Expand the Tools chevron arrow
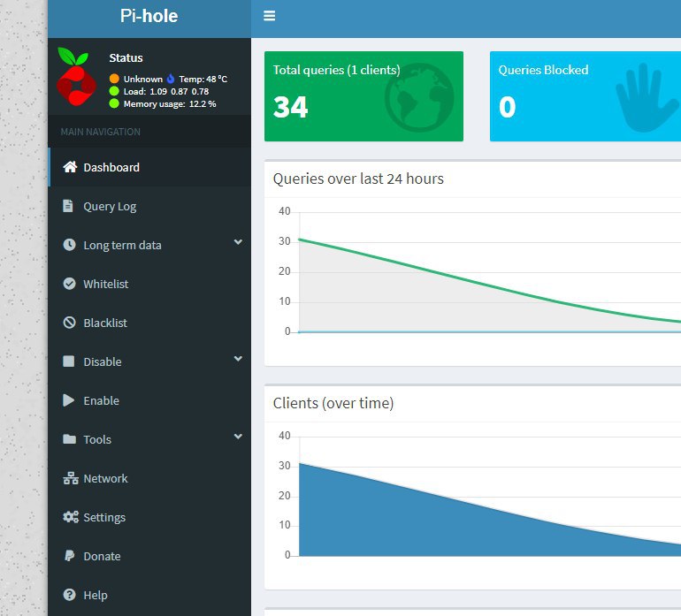The image size is (681, 616). coord(238,437)
